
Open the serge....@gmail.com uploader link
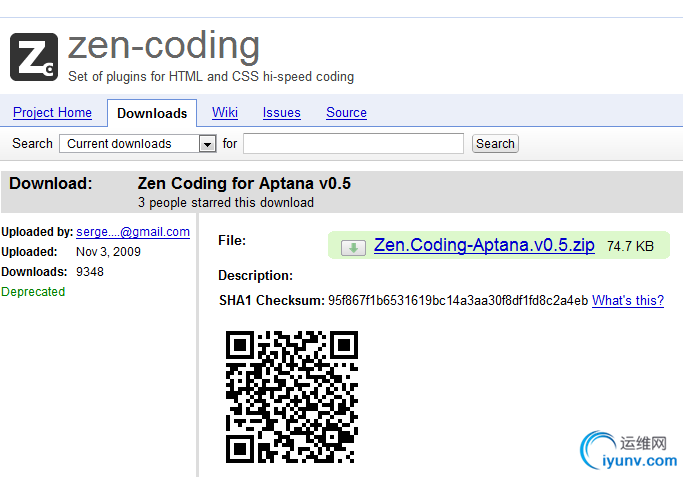coord(133,232)
